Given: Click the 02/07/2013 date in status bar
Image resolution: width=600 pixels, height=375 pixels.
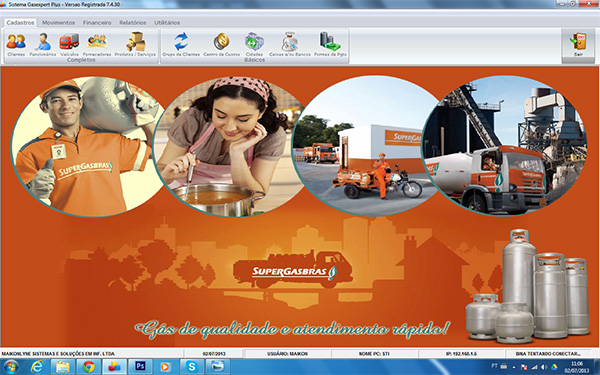Looking at the screenshot, I should (x=215, y=354).
